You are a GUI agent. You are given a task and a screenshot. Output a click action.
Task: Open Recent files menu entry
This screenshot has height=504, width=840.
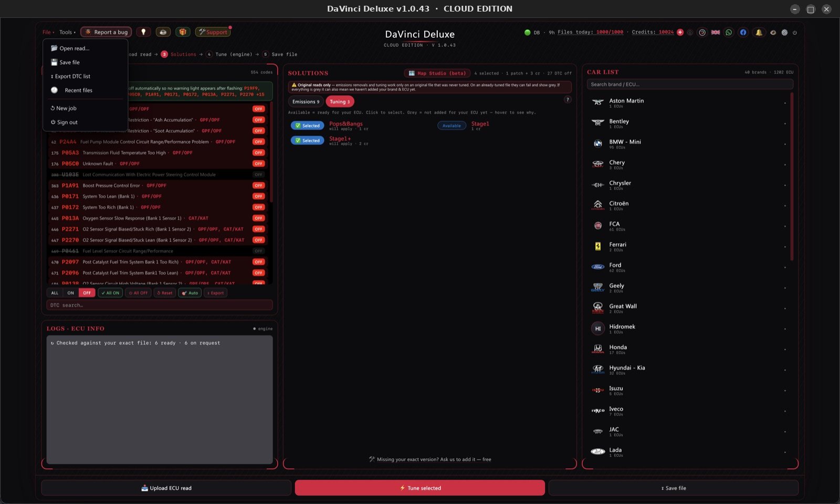pyautogui.click(x=85, y=90)
